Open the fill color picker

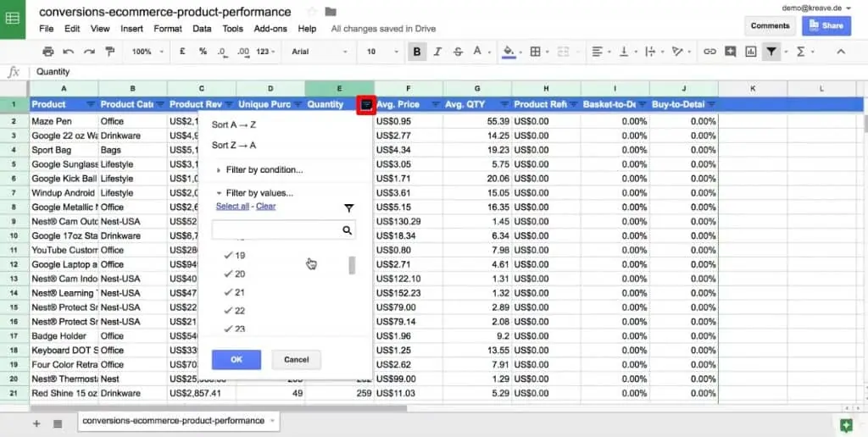pyautogui.click(x=509, y=52)
